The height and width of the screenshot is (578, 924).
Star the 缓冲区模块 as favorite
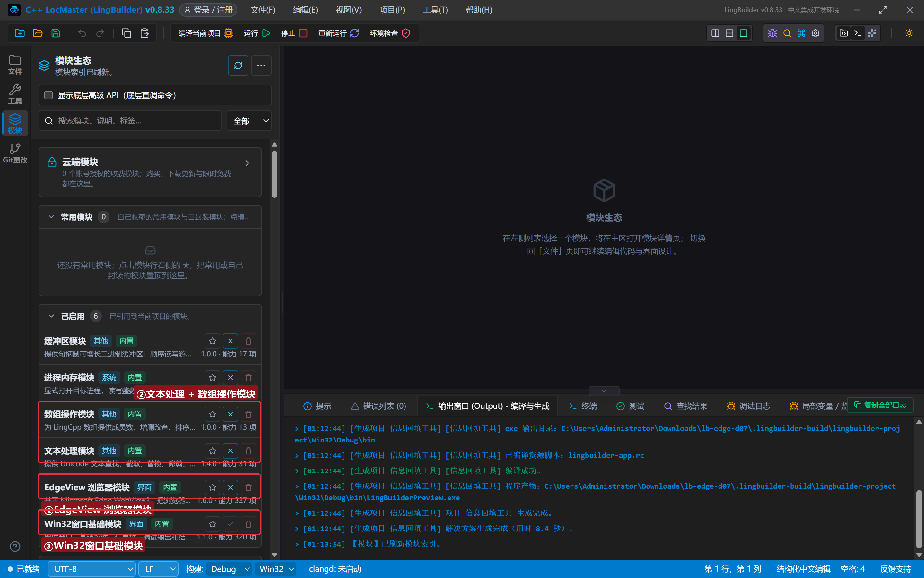tap(213, 341)
